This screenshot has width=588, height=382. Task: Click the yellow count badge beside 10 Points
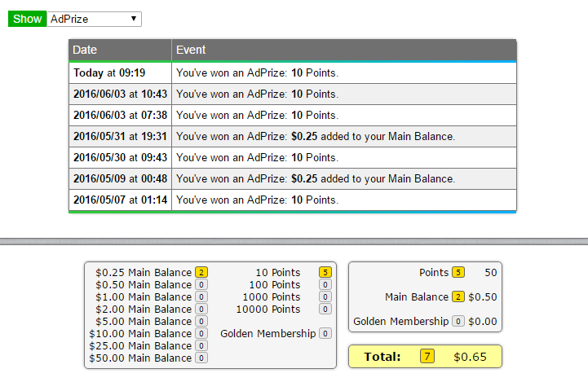point(325,273)
